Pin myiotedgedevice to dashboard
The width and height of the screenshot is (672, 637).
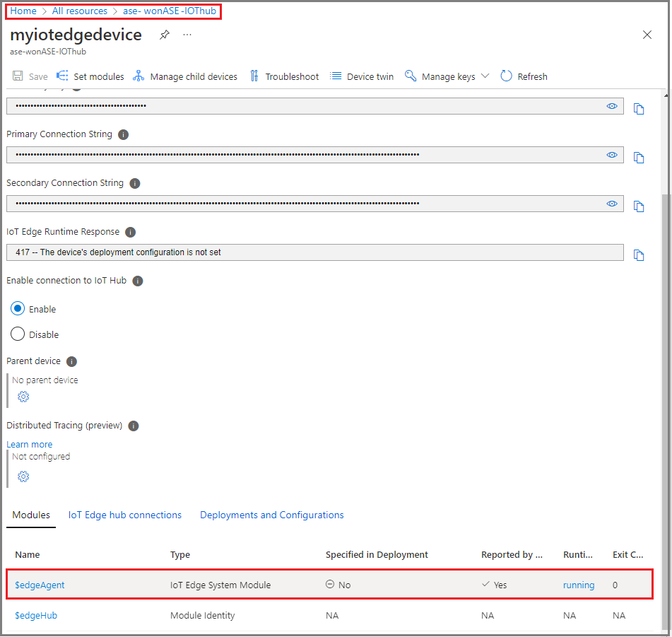(x=165, y=35)
